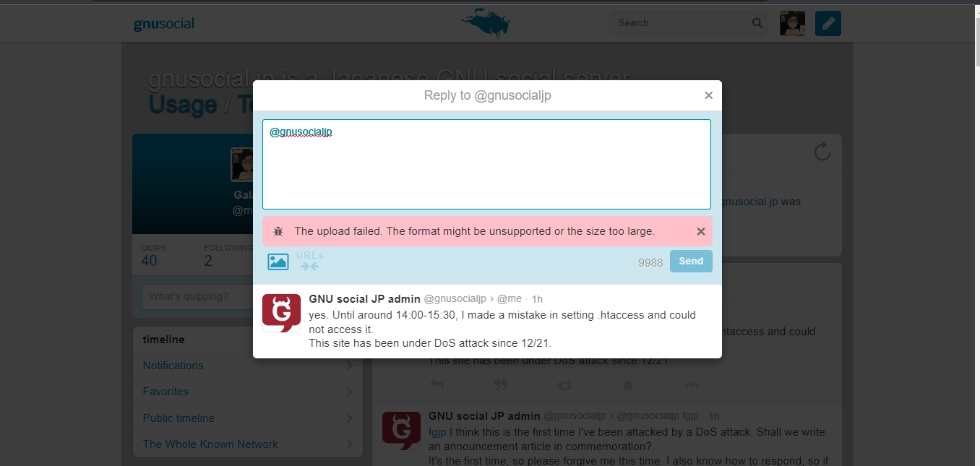
Task: Click the image upload icon
Action: pyautogui.click(x=278, y=262)
